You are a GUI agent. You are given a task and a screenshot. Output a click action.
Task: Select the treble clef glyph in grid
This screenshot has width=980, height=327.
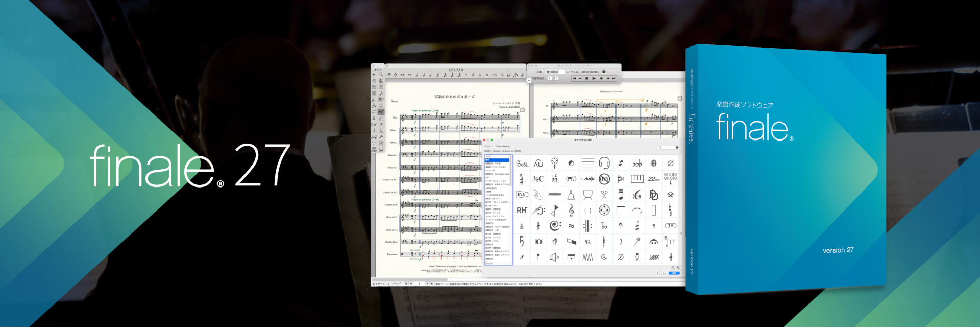pyautogui.click(x=571, y=210)
